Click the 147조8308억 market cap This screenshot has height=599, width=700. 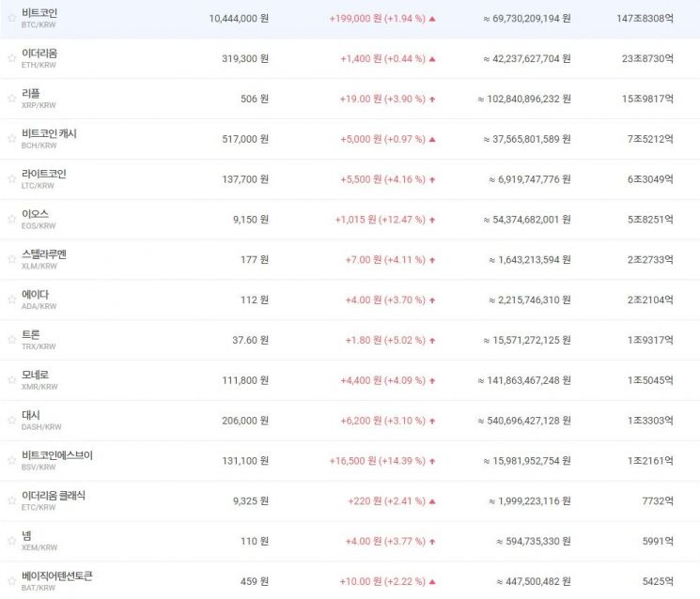tap(646, 18)
